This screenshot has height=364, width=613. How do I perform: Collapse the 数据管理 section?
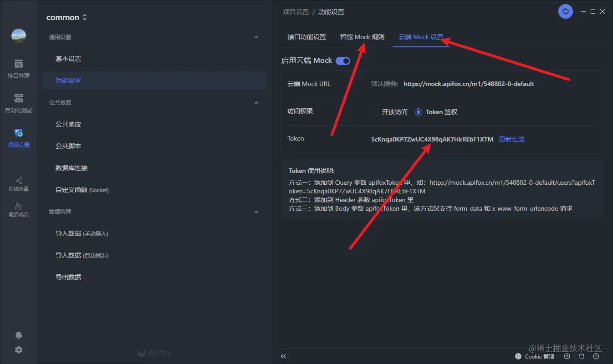tap(256, 212)
